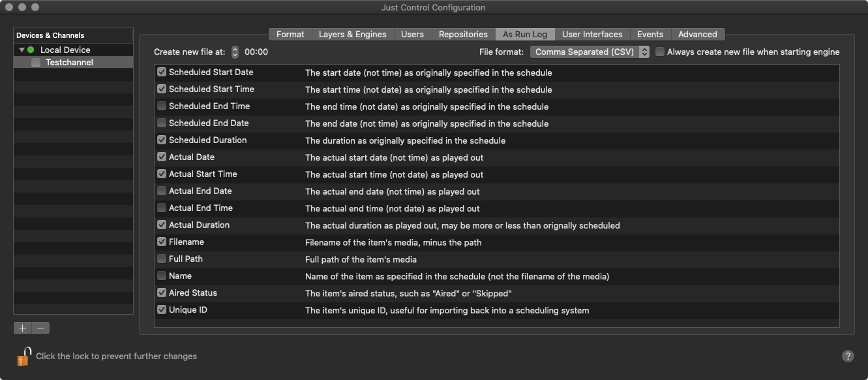Uncheck Scheduled Start Time
The image size is (868, 380).
pyautogui.click(x=162, y=89)
